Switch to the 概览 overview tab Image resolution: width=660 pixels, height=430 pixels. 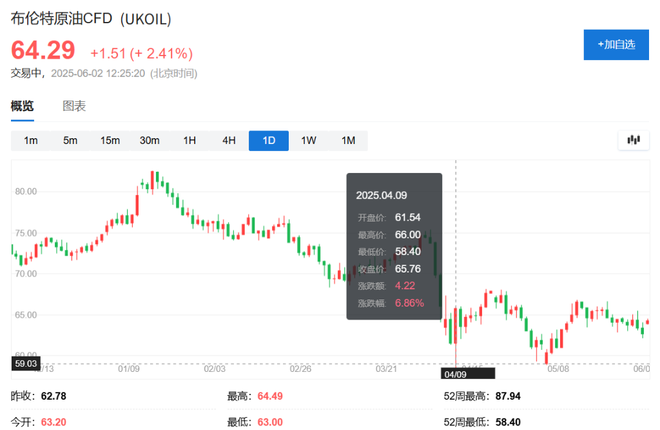[22, 106]
